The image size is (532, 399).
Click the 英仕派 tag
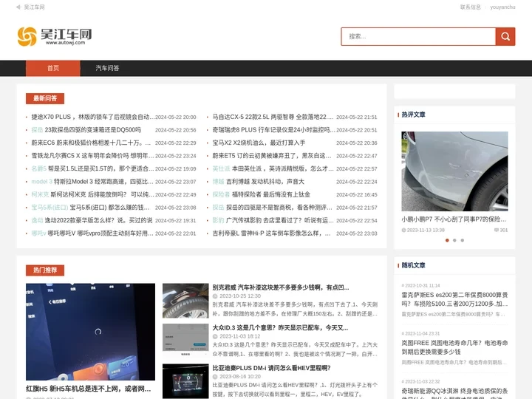tap(221, 168)
